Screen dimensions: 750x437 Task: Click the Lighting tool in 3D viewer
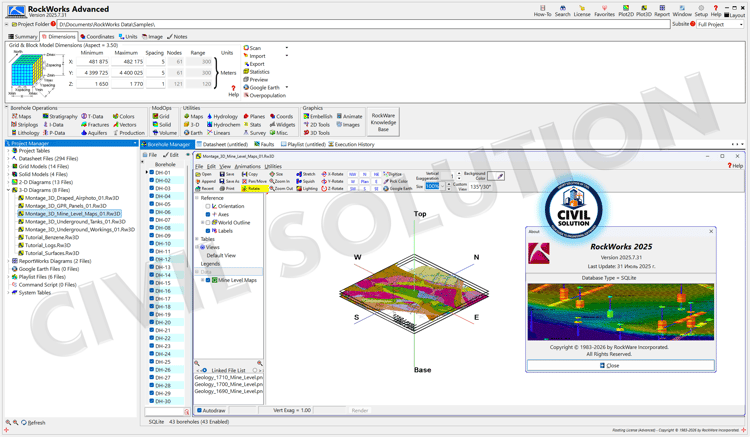(x=307, y=188)
